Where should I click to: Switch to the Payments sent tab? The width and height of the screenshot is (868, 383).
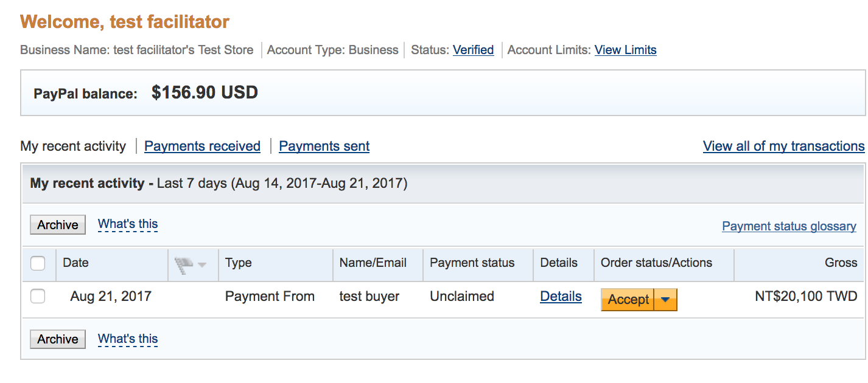click(x=324, y=147)
